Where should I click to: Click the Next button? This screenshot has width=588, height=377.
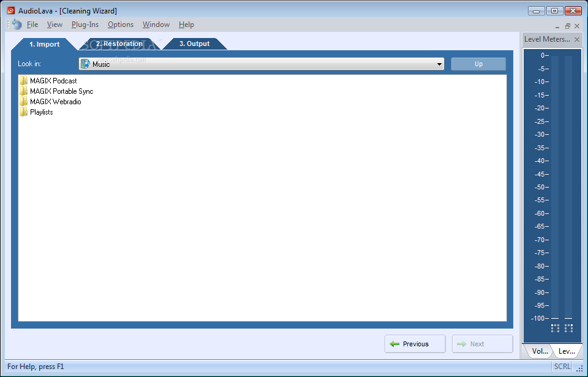pos(482,344)
